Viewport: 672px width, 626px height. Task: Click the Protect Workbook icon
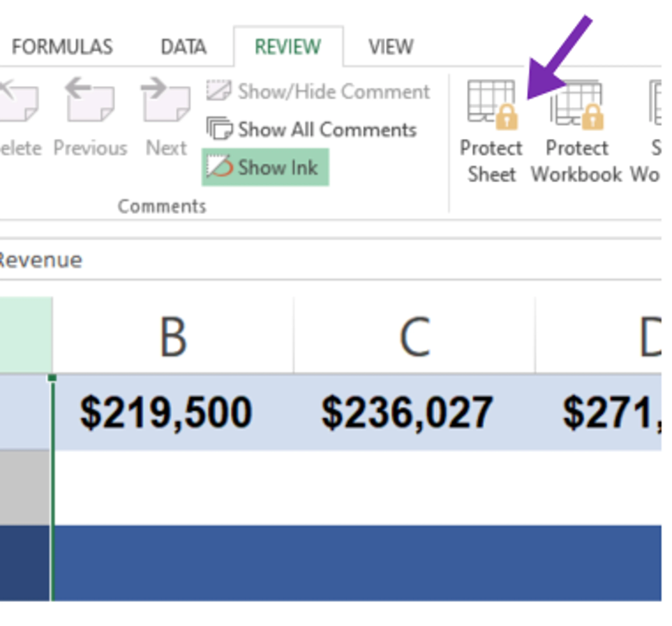tap(577, 105)
